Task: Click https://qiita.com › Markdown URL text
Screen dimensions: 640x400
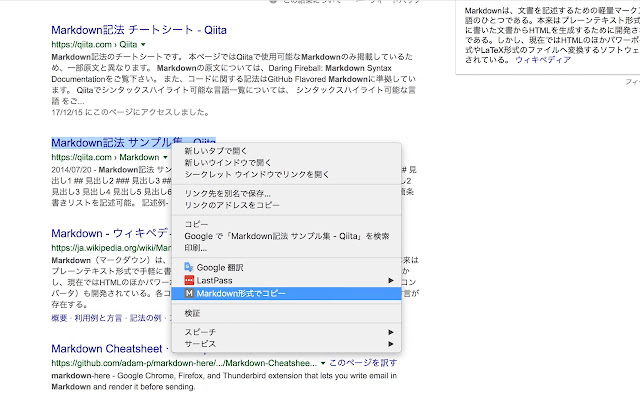Action: click(x=105, y=157)
